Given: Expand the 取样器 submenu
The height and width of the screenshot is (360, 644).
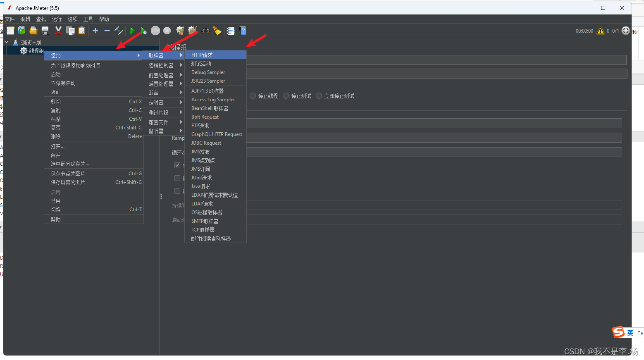Looking at the screenshot, I should coord(163,55).
